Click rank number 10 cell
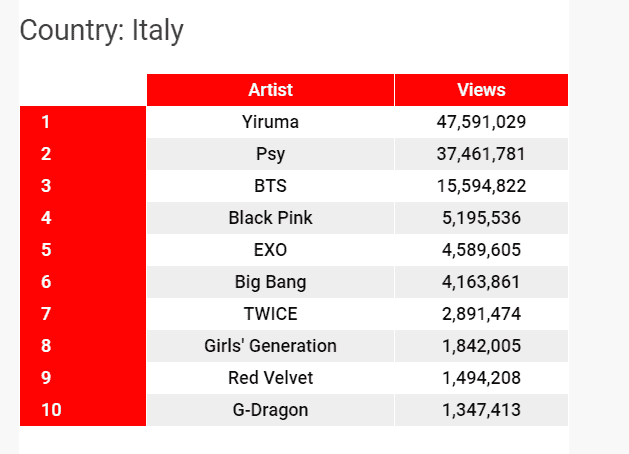 [x=50, y=410]
